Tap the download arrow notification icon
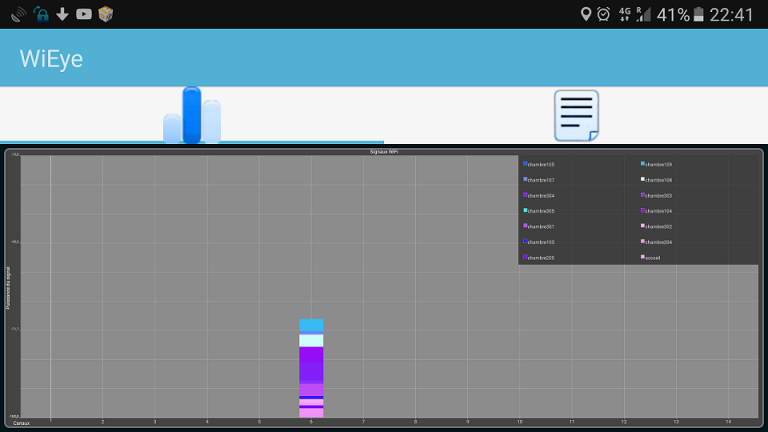This screenshot has height=432, width=768. (x=62, y=14)
